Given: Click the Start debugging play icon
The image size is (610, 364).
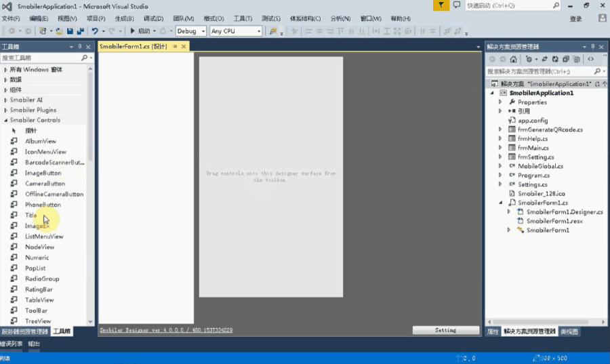Looking at the screenshot, I should 132,31.
